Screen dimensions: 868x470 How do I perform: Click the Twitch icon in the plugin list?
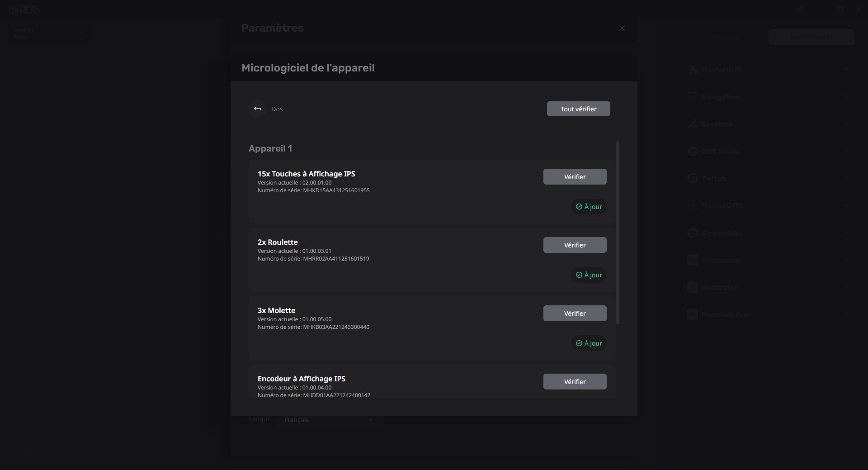pyautogui.click(x=692, y=179)
